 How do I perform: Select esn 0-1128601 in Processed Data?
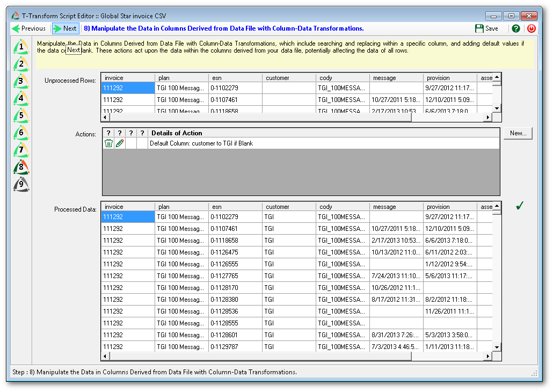pyautogui.click(x=235, y=335)
